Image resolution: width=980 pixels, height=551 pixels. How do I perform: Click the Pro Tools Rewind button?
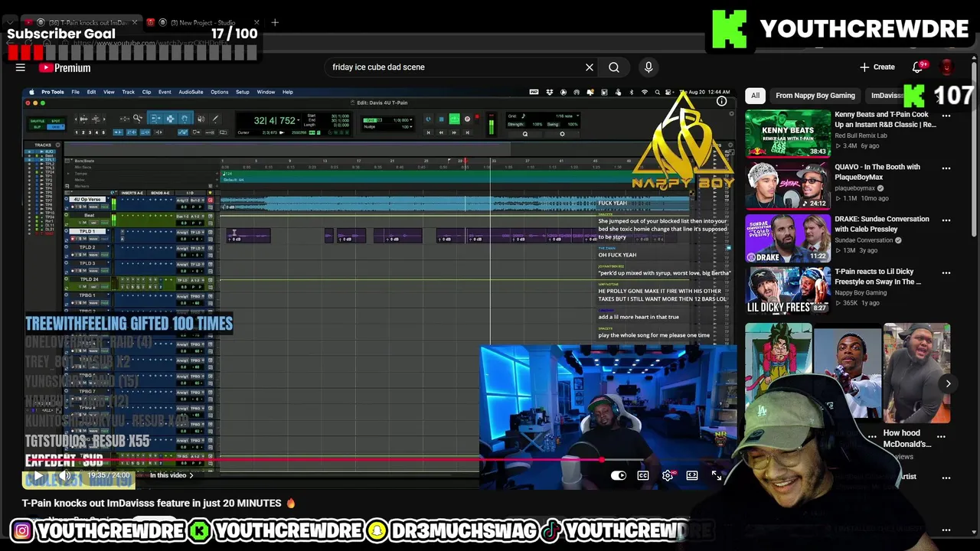441,132
